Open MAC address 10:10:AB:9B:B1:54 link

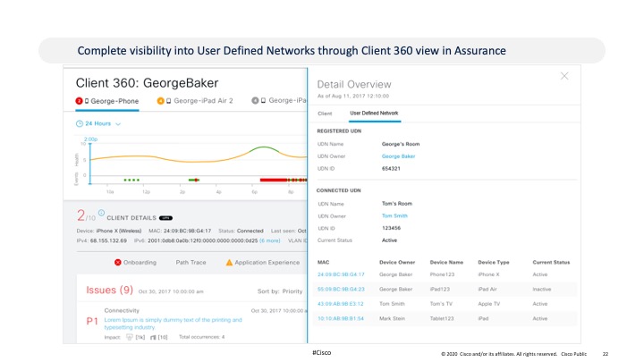tap(341, 316)
